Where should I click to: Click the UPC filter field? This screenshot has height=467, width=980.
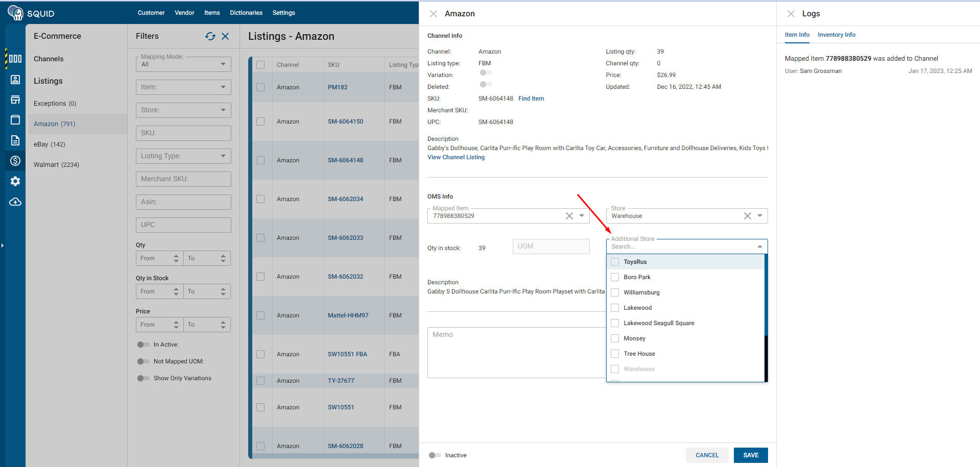tap(183, 225)
